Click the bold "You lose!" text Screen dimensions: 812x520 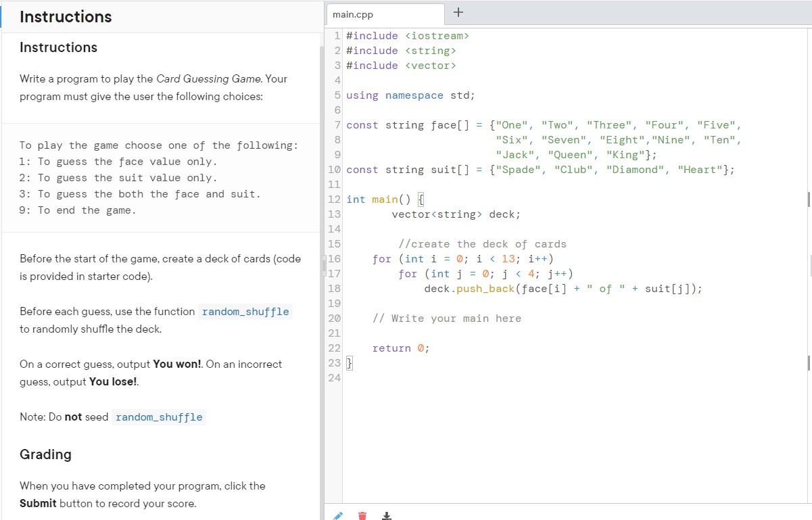114,381
